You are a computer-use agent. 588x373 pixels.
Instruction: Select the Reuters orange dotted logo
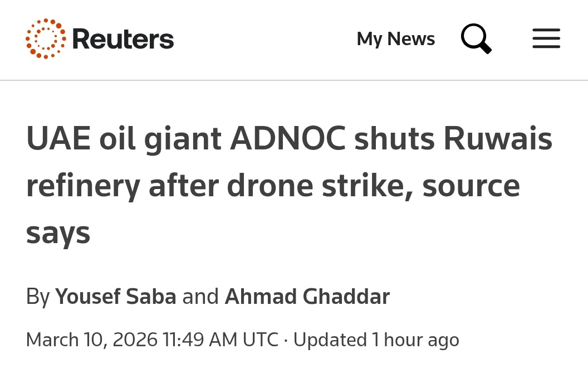[x=45, y=38]
